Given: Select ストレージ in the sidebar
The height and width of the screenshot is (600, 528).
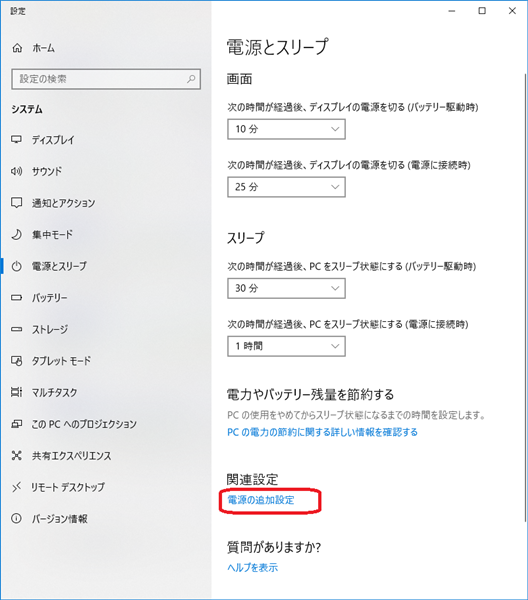Looking at the screenshot, I should 50,329.
